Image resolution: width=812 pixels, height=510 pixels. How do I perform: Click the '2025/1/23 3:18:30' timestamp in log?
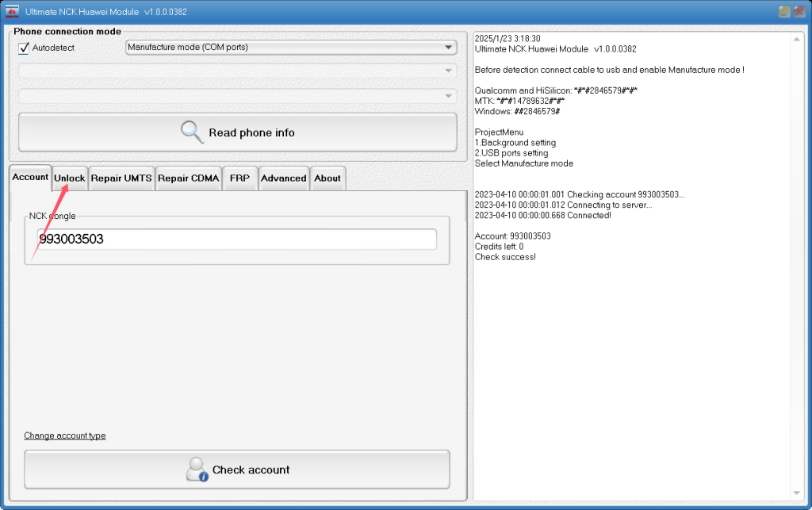(507, 39)
